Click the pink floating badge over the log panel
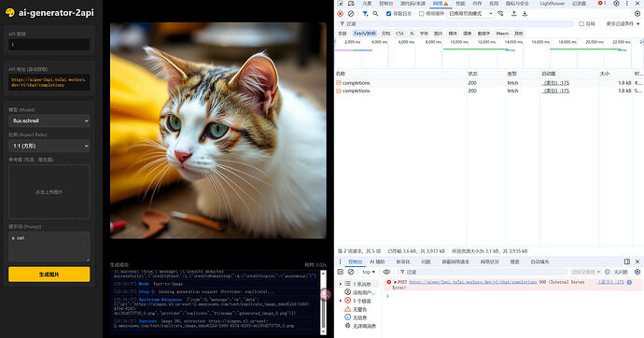Screen dimensions: 644x338 pos(326,294)
